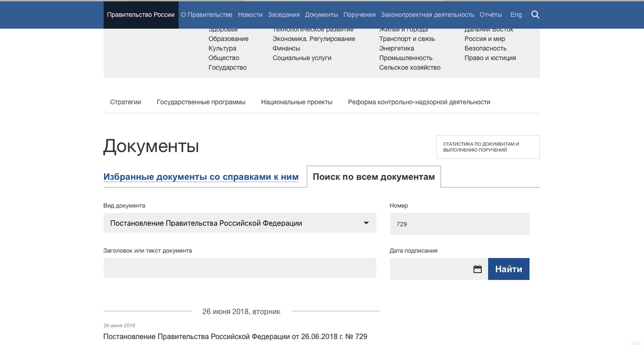Screen dimensions: 644x345
Task: Open О Правительстве menu item
Action: pyautogui.click(x=207, y=15)
